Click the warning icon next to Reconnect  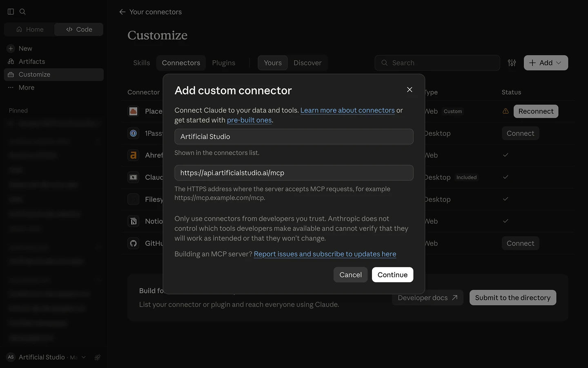506,111
